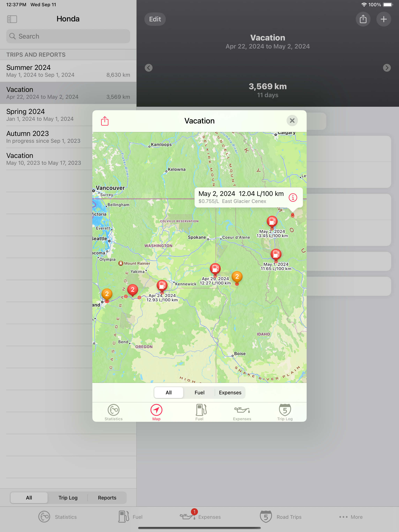Open the info icon on East Glacier Cenex callout

coord(293,197)
